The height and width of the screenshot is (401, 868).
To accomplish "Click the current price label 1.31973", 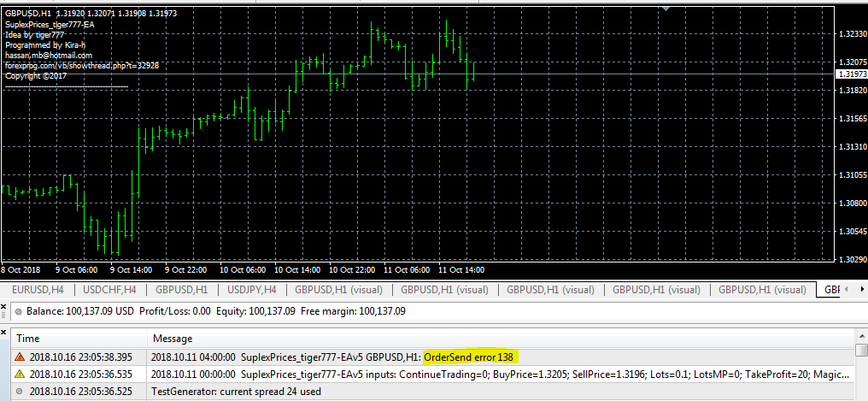I will coord(851,74).
